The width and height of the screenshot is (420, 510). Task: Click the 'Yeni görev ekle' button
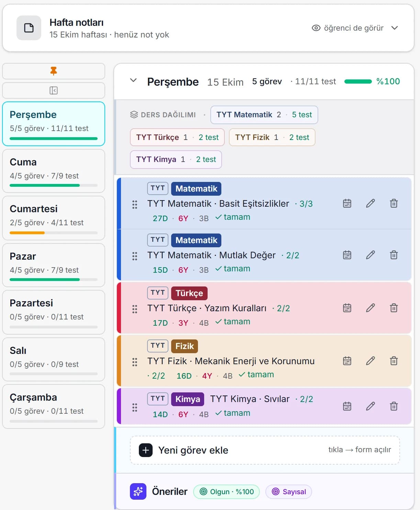[x=265, y=450]
